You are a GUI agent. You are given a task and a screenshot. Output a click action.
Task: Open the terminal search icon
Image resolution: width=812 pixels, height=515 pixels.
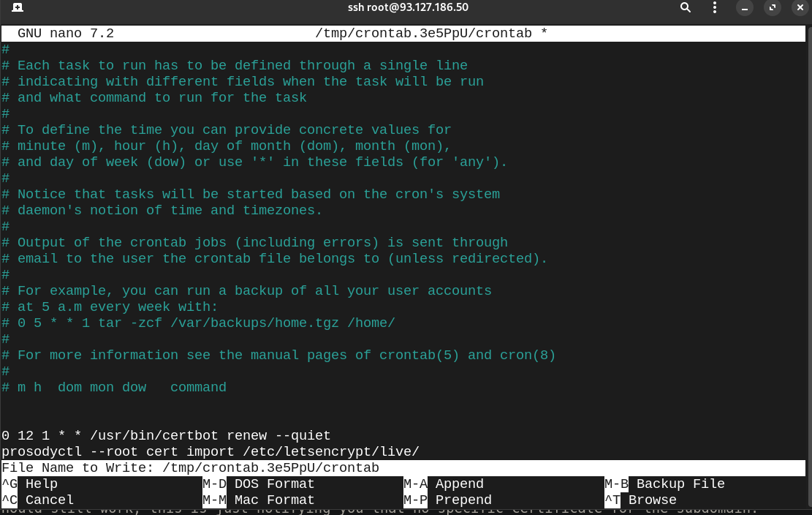685,7
